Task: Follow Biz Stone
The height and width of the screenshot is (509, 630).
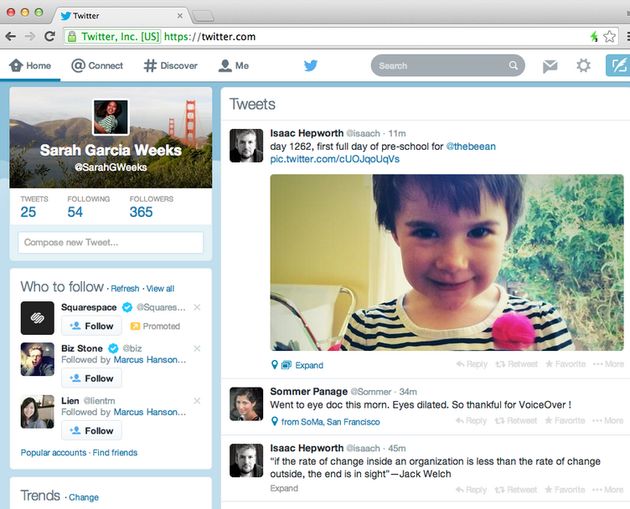Action: [x=91, y=378]
